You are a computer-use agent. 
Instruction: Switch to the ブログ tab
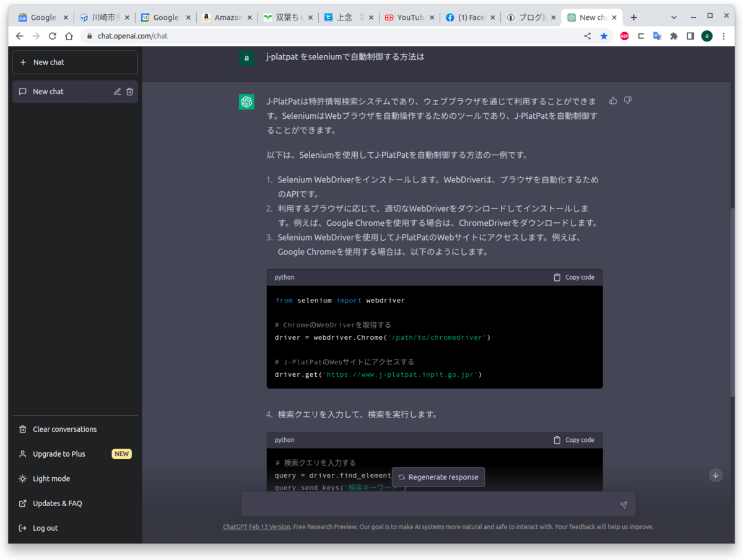pyautogui.click(x=531, y=17)
